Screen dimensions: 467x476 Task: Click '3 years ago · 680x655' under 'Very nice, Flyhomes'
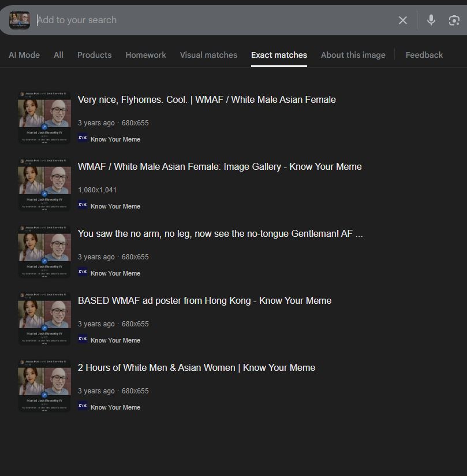click(113, 123)
